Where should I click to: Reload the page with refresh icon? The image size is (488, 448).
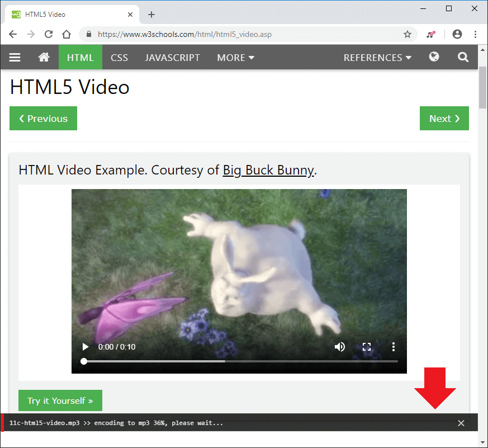tap(49, 34)
